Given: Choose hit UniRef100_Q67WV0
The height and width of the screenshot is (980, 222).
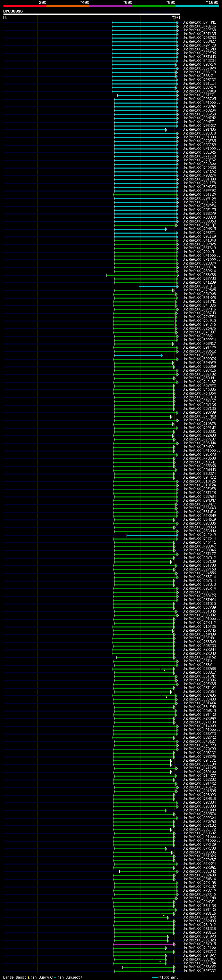Looking at the screenshot, I should click(199, 68).
